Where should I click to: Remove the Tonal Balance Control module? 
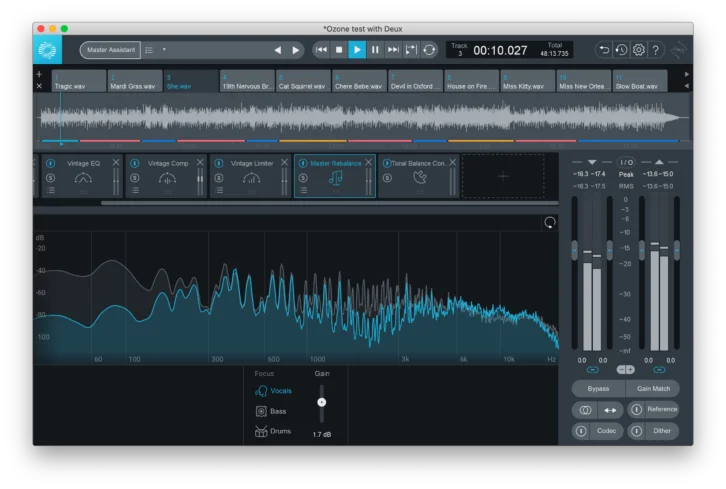click(452, 162)
